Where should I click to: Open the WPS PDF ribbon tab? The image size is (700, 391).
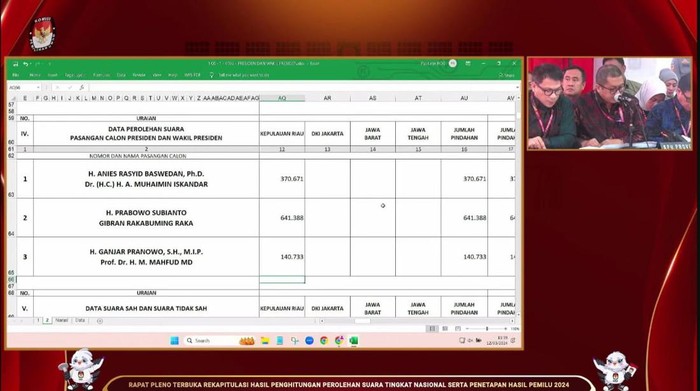coord(192,75)
